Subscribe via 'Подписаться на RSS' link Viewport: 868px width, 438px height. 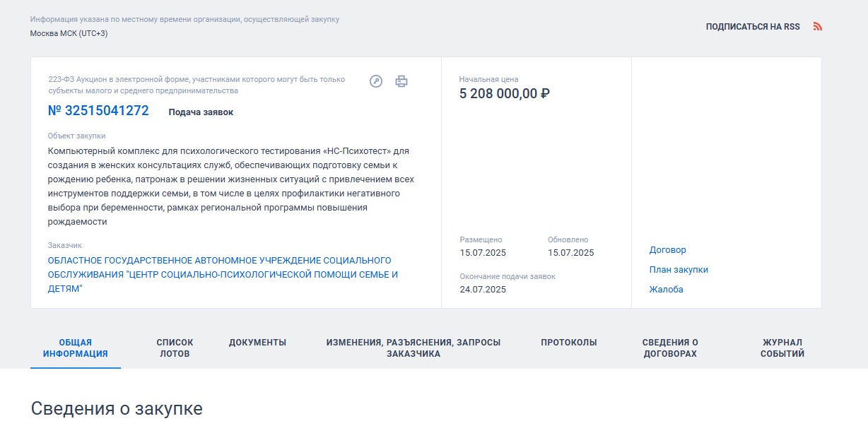752,27
